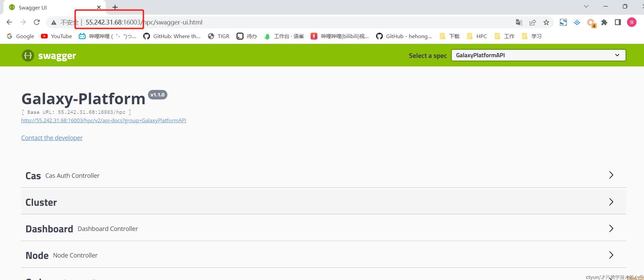Go back with the browser back arrow

9,22
